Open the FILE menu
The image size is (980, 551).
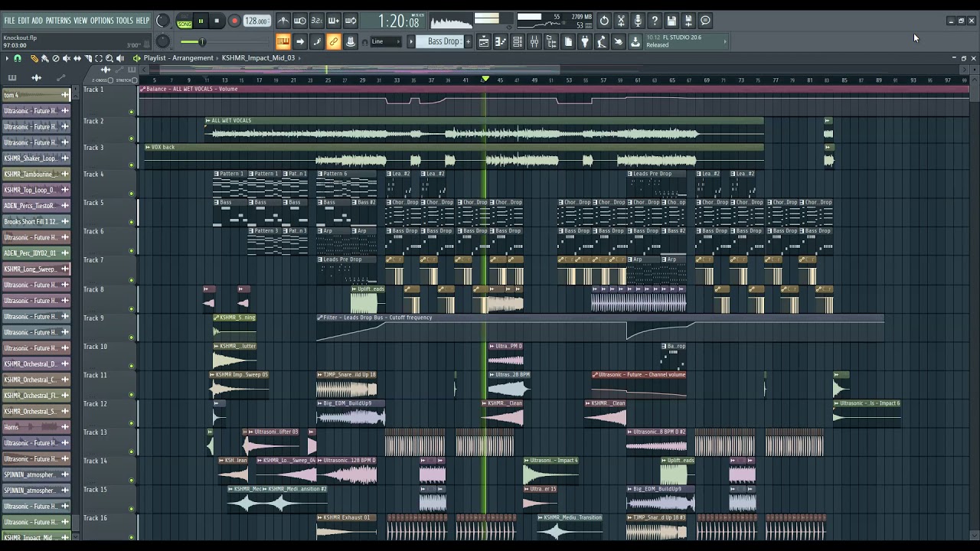[9, 21]
